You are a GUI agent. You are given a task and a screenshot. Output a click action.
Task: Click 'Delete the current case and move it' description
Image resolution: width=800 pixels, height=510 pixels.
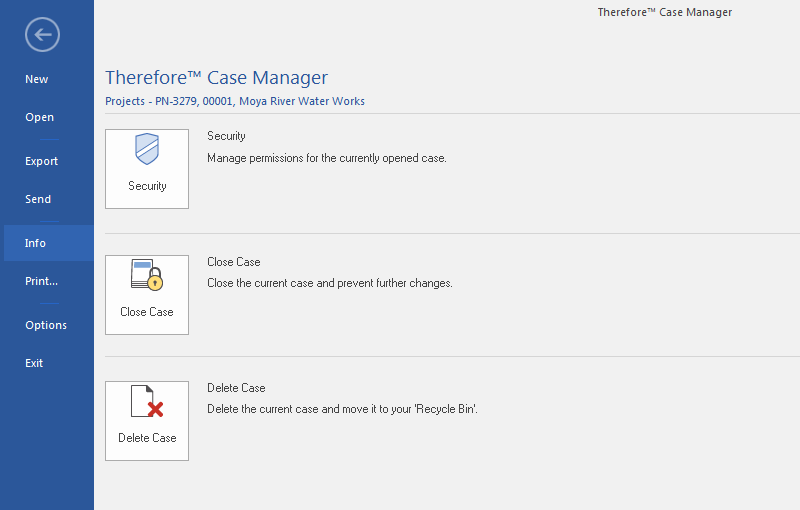click(342, 409)
